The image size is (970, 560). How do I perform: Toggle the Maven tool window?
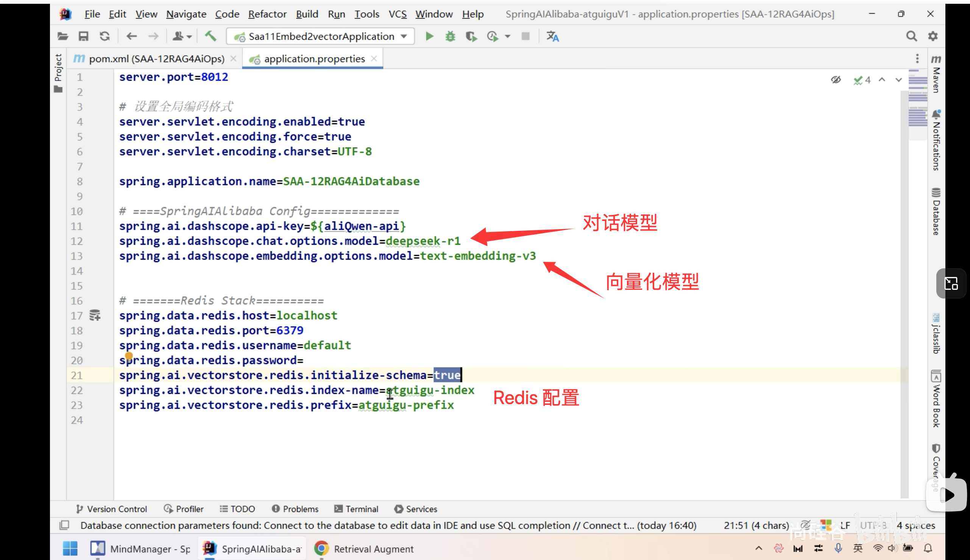pos(936,75)
